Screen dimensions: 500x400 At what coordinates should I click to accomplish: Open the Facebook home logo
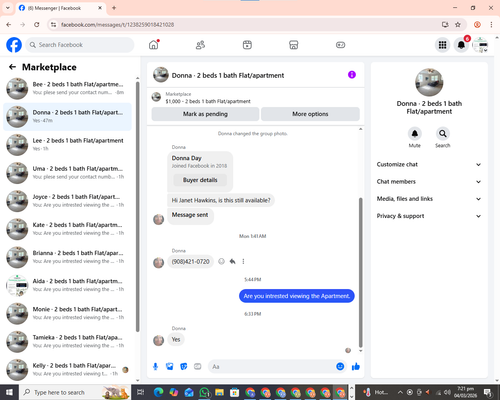[x=14, y=45]
